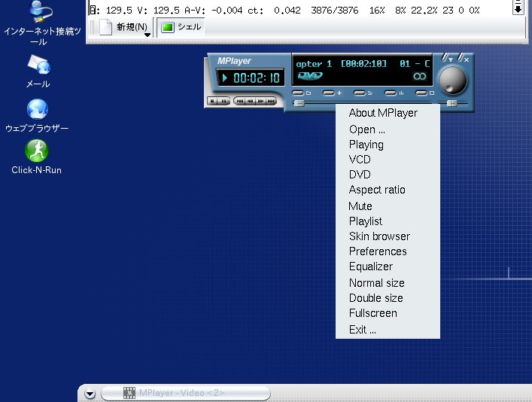
Task: Pause playback in MPlayer
Action: pos(224,100)
